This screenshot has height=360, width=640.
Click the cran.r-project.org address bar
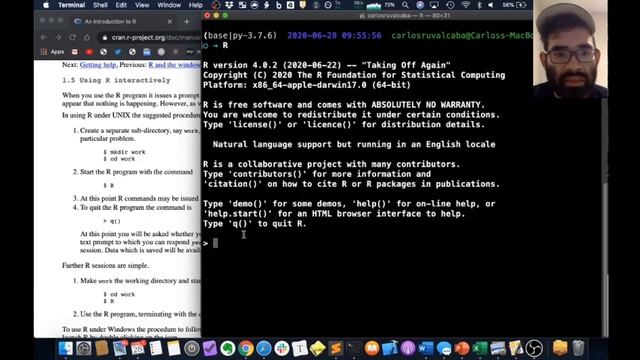coord(149,37)
